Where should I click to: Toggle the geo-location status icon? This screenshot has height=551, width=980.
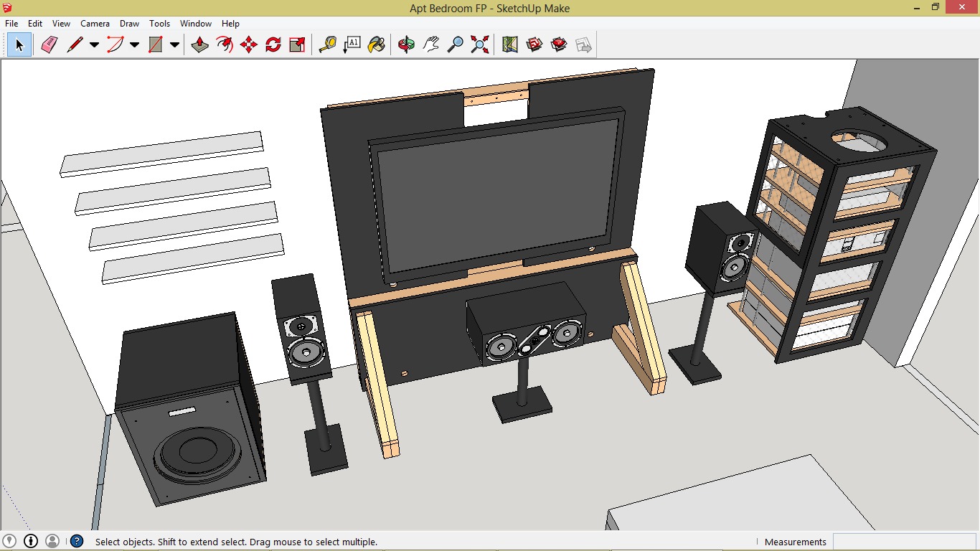[x=9, y=541]
